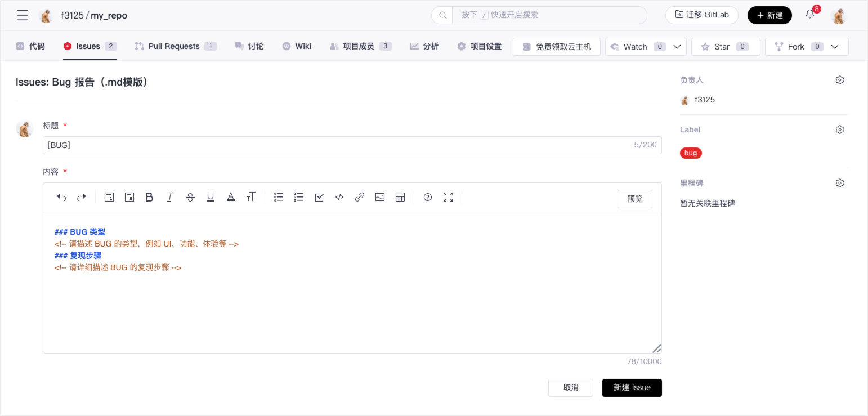Insert a task checklist item
Image resolution: width=868 pixels, height=416 pixels.
pos(319,197)
